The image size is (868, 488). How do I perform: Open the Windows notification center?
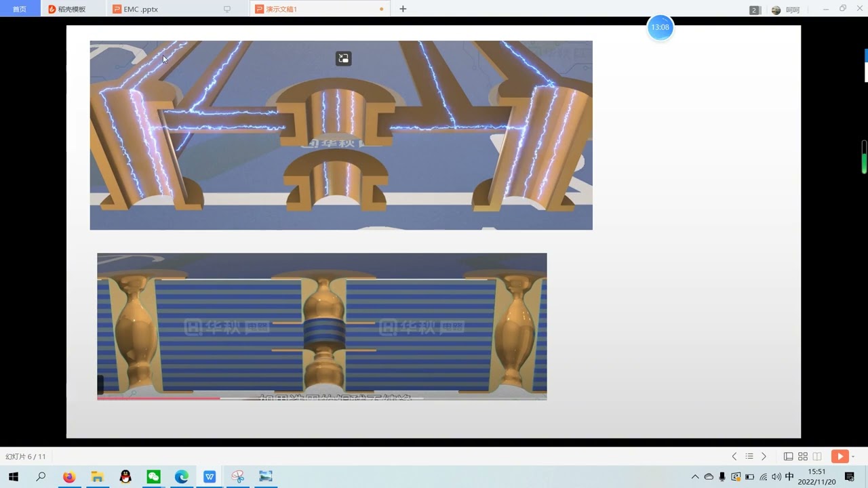tap(850, 477)
